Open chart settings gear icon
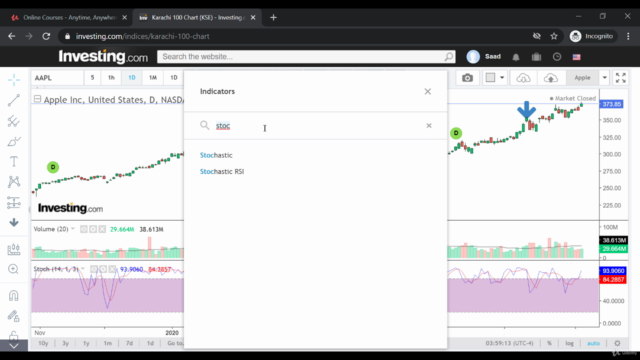The image size is (640, 360). 617,343
